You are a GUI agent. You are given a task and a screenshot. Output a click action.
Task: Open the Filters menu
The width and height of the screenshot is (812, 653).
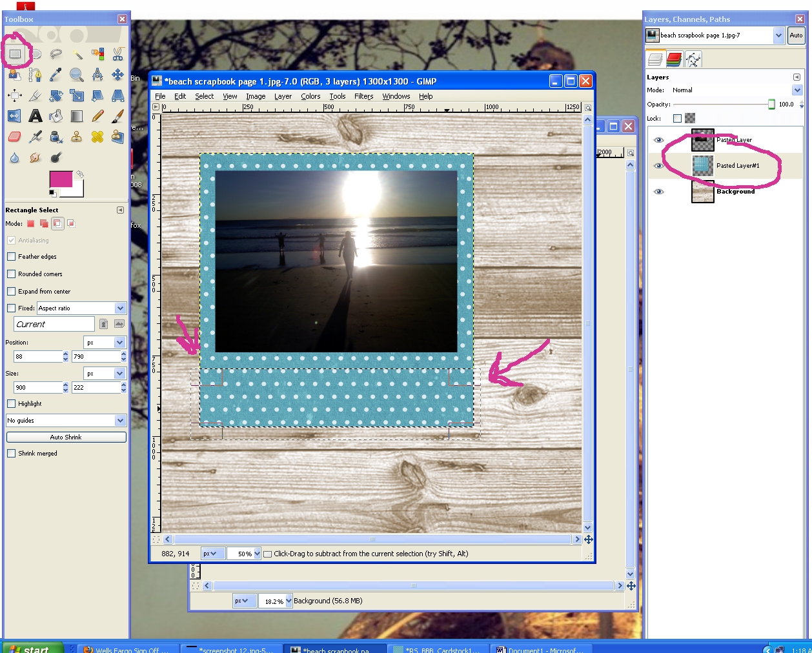point(364,96)
